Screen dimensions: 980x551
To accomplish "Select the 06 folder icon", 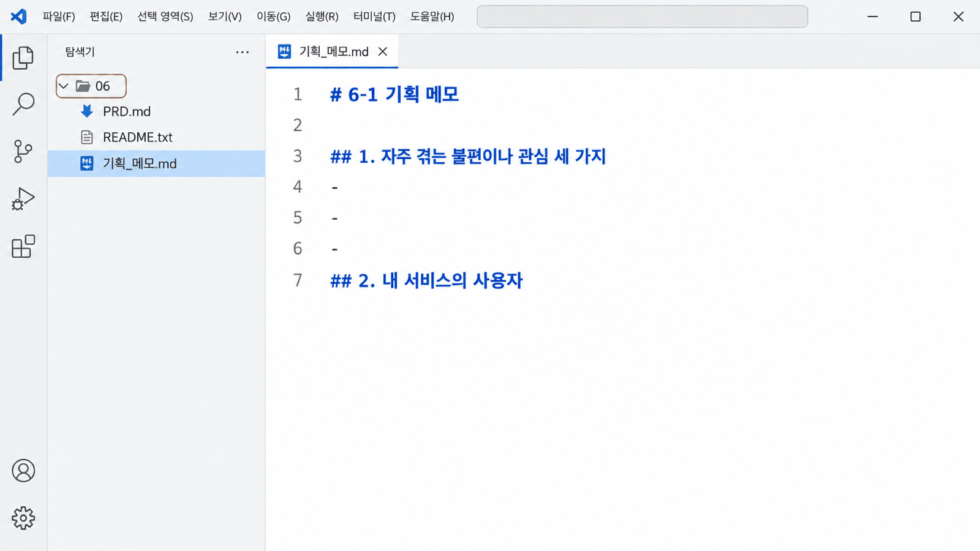I will (83, 86).
